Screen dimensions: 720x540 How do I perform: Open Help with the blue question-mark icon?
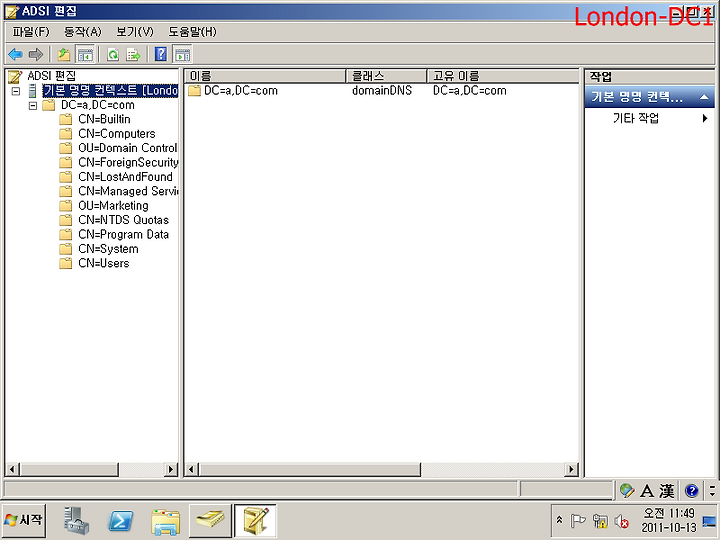161,54
